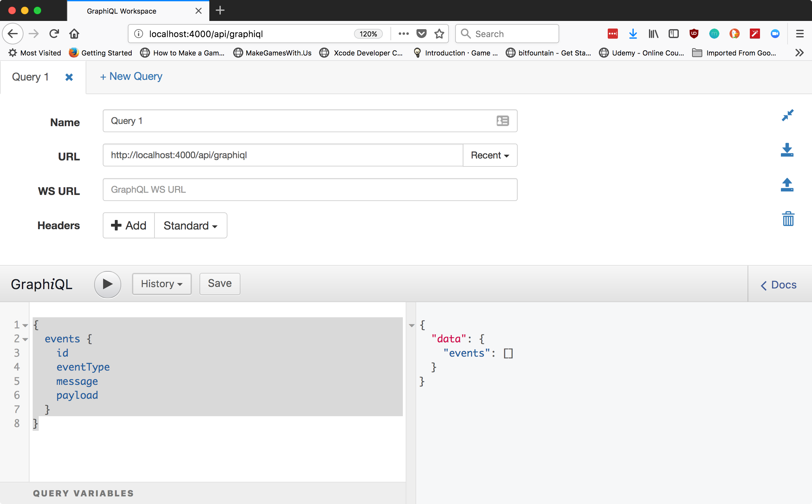This screenshot has width=812, height=504.
Task: Go forward in browser history
Action: click(34, 34)
